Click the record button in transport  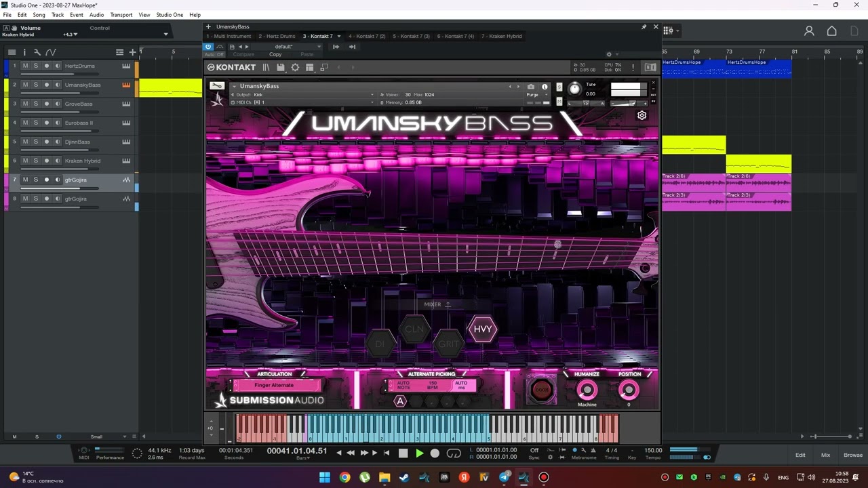pos(435,453)
